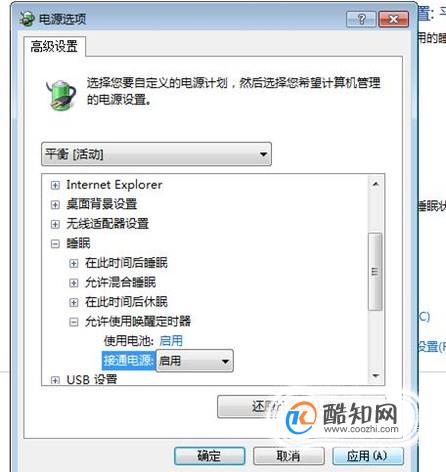The height and width of the screenshot is (472, 446).
Task: Expand 允许混合睡眠 setting
Action: pos(74,283)
